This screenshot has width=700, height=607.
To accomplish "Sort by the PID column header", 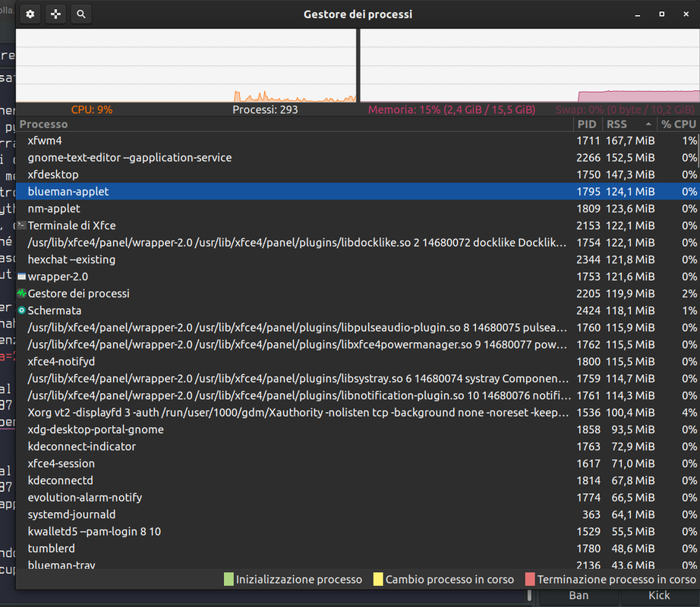I will 587,124.
